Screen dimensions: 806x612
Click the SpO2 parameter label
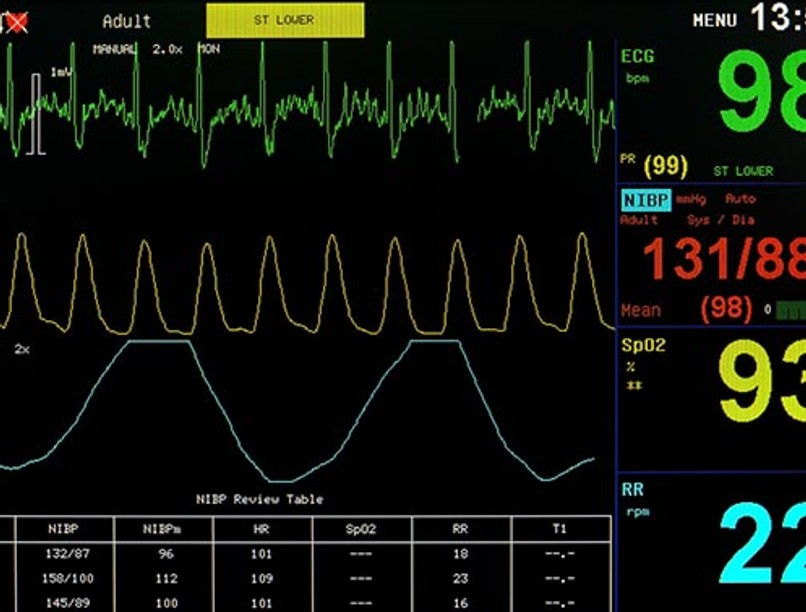pyautogui.click(x=643, y=346)
